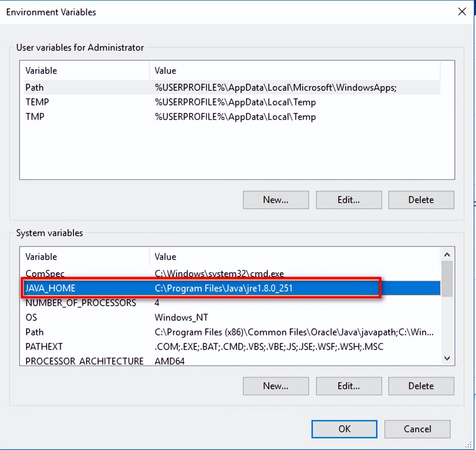Dismiss dialog with Cancel button
The height and width of the screenshot is (450, 476).
(417, 429)
